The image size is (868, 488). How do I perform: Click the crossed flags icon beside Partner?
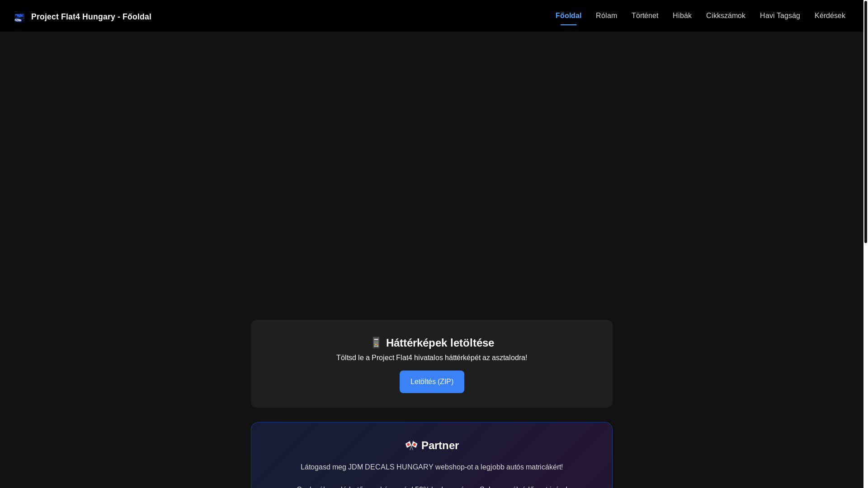point(411,446)
